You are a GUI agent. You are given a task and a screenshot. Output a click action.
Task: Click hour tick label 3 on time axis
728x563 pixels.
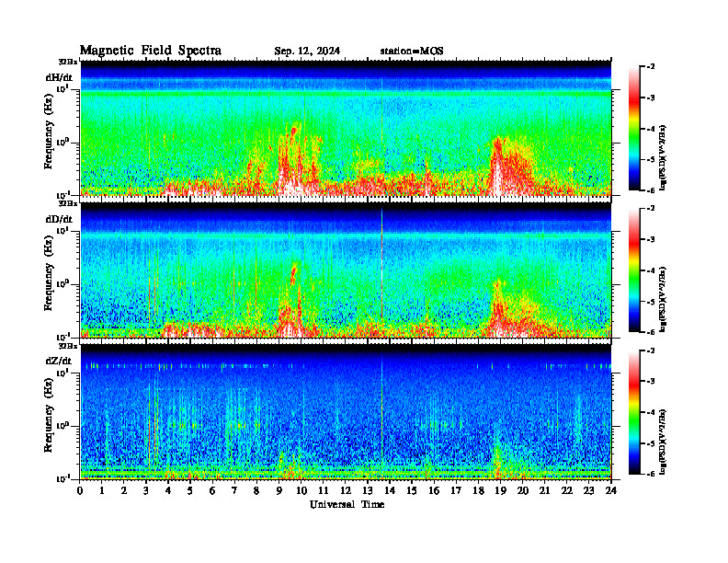[x=146, y=491]
